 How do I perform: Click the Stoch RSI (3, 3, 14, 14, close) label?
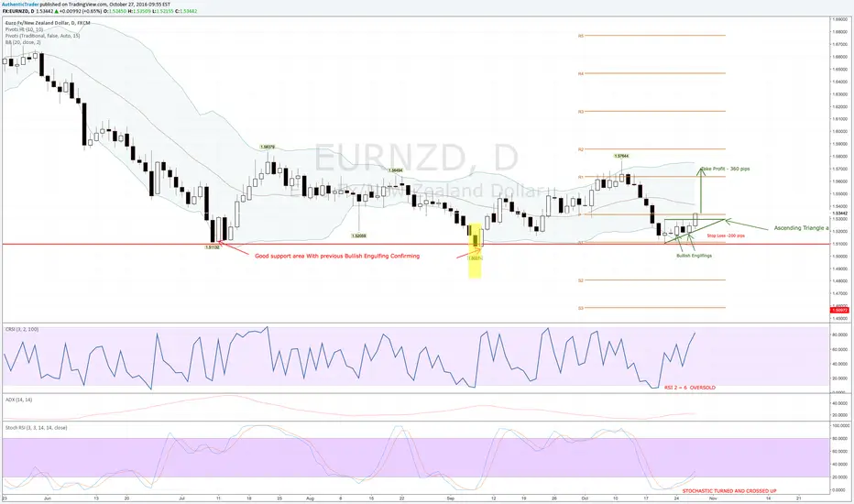tap(36, 428)
